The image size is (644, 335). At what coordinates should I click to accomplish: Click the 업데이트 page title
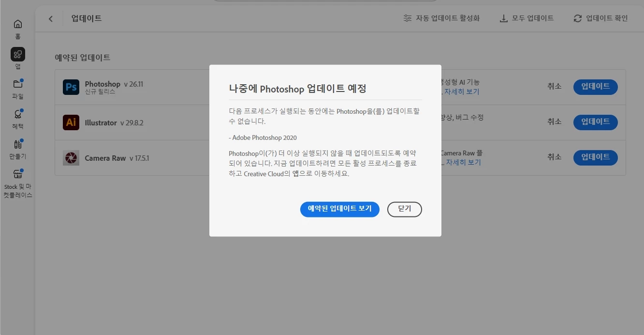[87, 18]
